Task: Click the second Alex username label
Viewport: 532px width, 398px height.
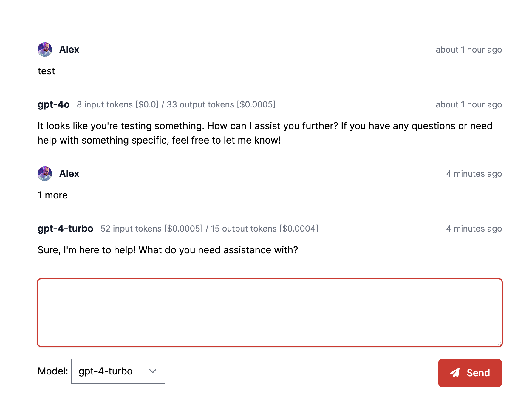Action: point(69,174)
